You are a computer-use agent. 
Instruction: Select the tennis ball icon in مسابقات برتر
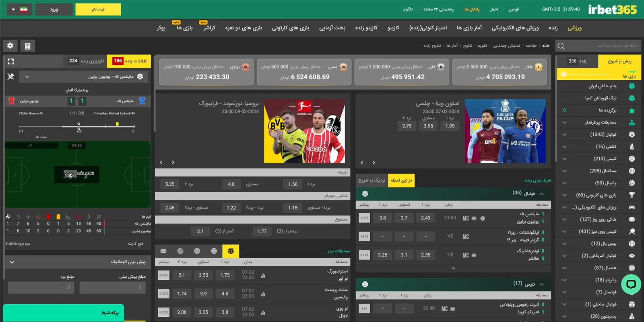(214, 251)
